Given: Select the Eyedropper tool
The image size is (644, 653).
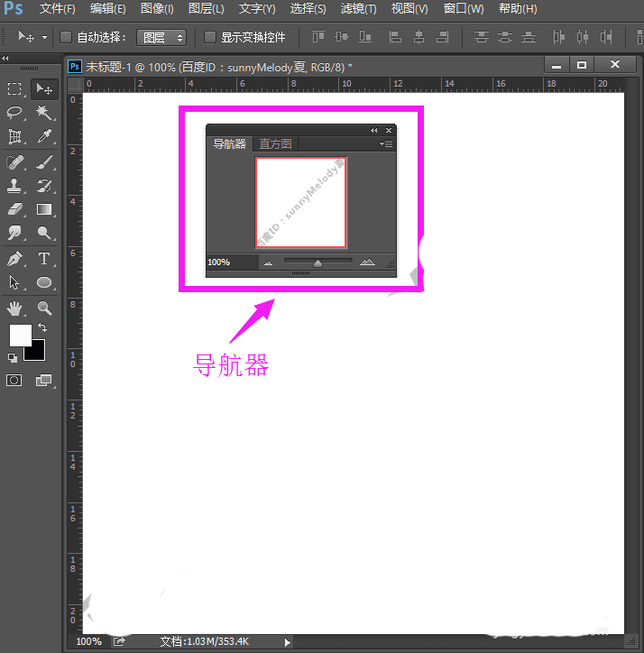Looking at the screenshot, I should point(44,136).
